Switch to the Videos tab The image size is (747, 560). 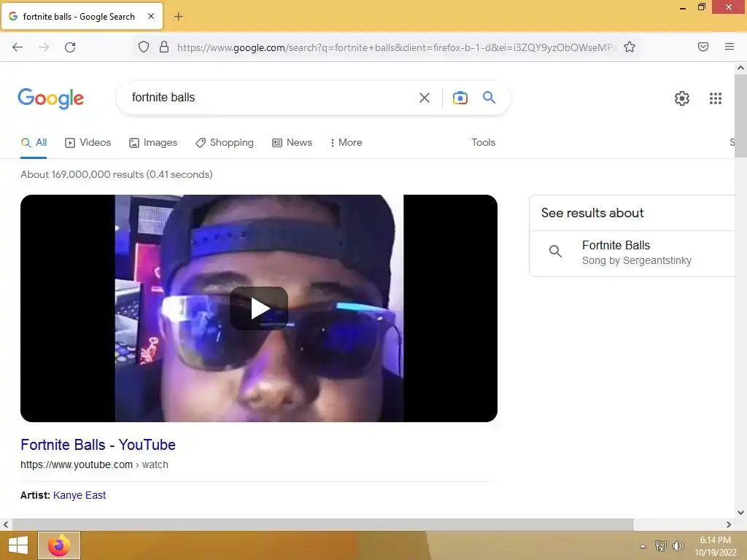(88, 142)
